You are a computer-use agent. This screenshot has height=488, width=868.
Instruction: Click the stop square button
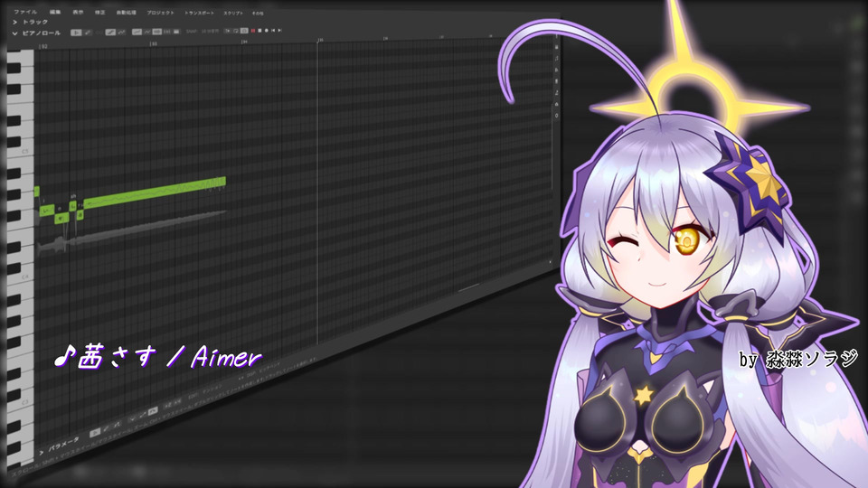point(259,31)
